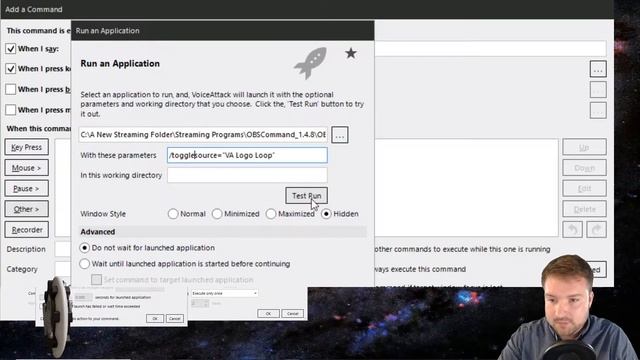Click the Down button in Add a Command
The height and width of the screenshot is (360, 640).
[x=584, y=168]
